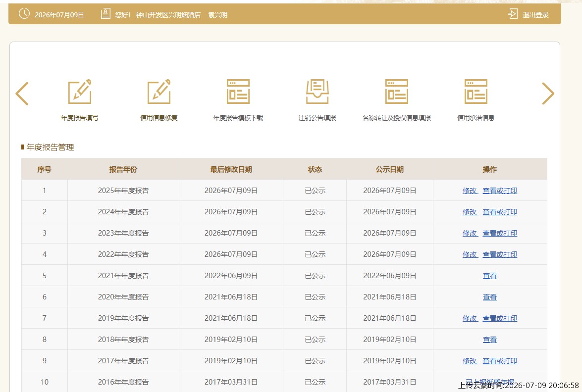The height and width of the screenshot is (392, 582).
Task: Open the 年度报告模板下载 icon
Action: coord(238,92)
